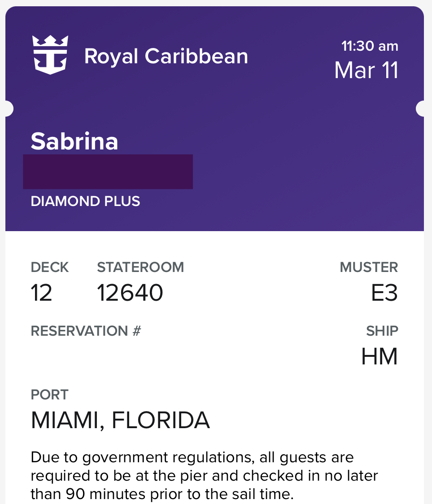This screenshot has height=504, width=432.
Task: Tap the deck number 12
Action: click(41, 293)
